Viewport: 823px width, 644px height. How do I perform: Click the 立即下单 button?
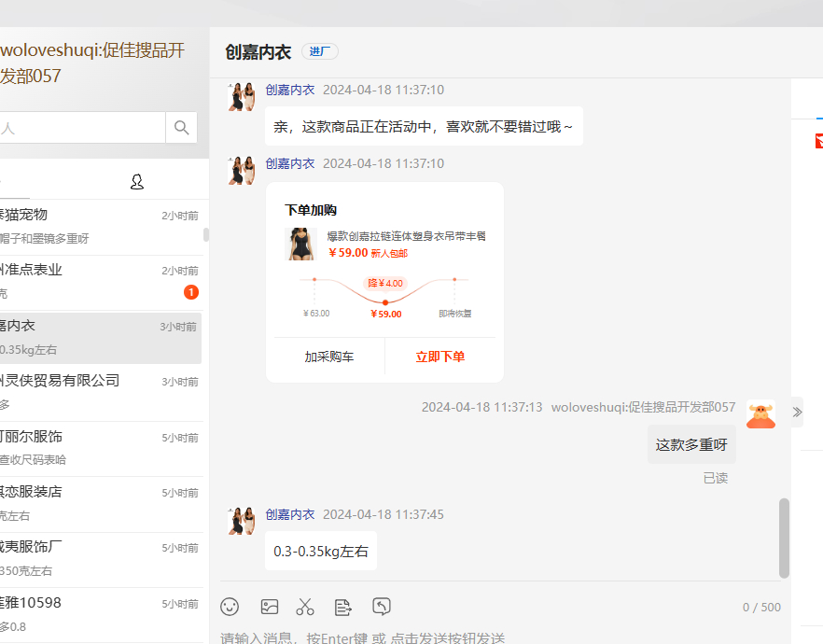pos(439,357)
